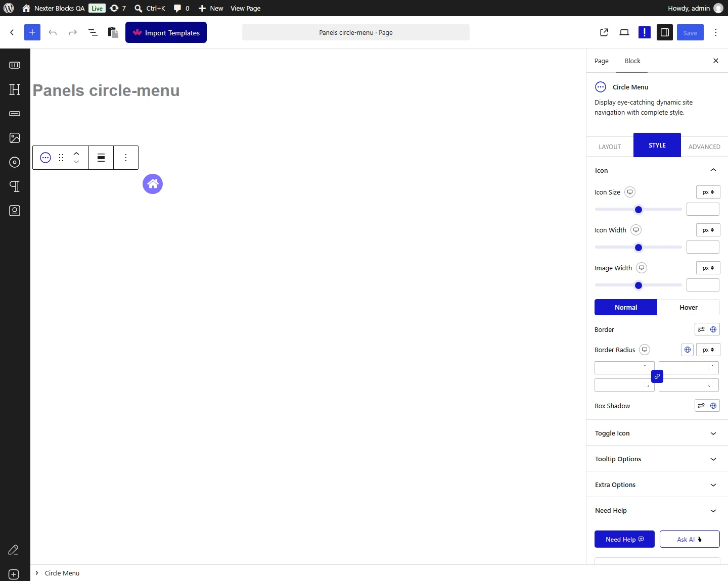The image size is (728, 581).
Task: Toggle the settings sidebar panel button
Action: (665, 32)
